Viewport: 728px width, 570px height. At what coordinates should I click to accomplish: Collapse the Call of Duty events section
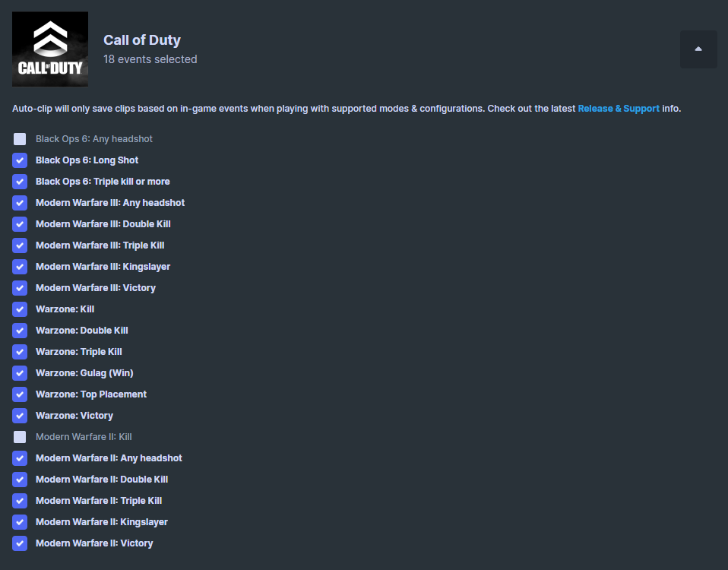[x=698, y=49]
